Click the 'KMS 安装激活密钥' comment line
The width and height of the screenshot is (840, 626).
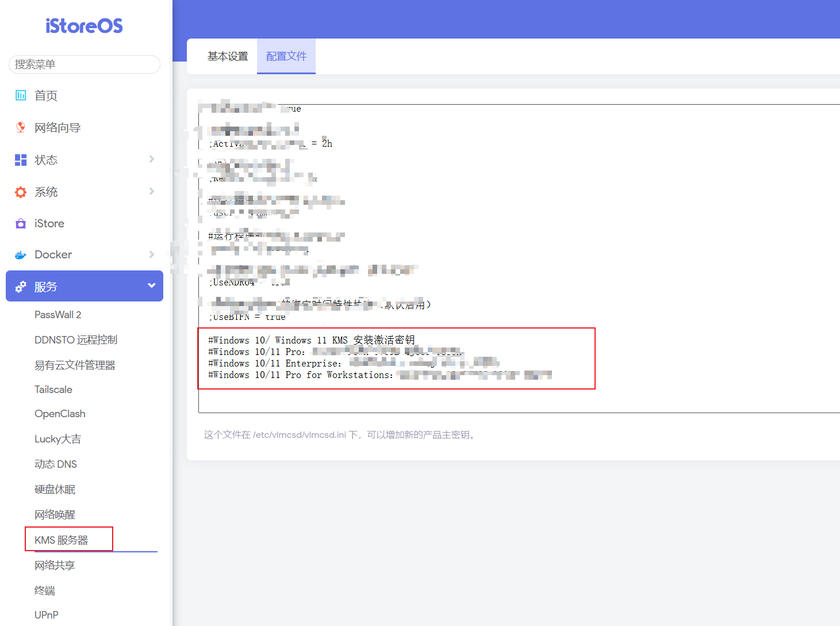coord(311,341)
